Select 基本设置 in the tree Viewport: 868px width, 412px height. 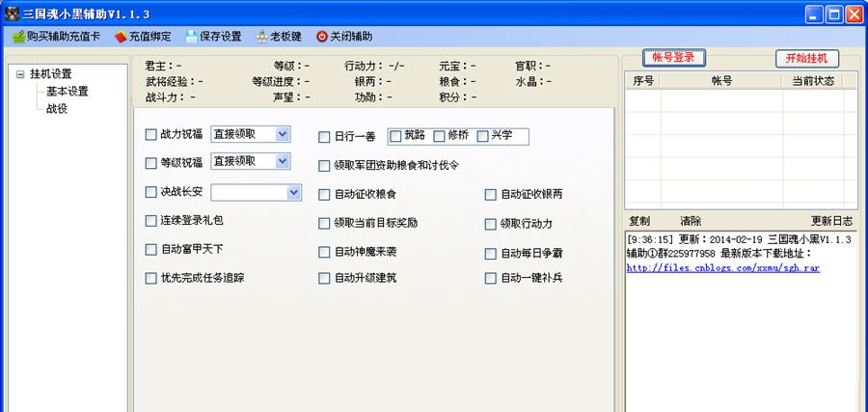67,92
